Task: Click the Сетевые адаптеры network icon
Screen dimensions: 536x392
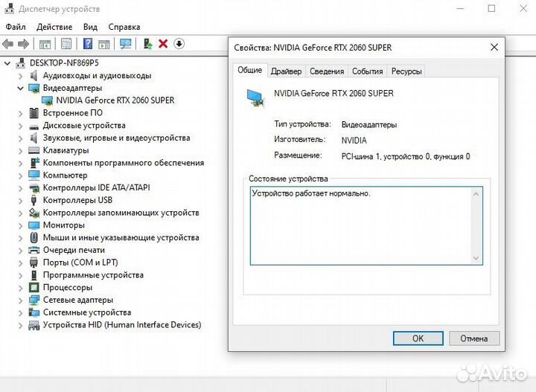Action: pos(33,301)
